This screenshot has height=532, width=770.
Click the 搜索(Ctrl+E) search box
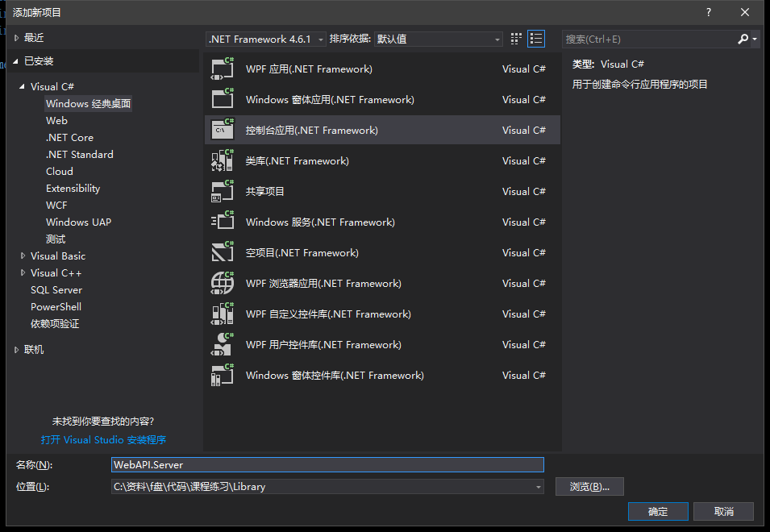(x=649, y=39)
